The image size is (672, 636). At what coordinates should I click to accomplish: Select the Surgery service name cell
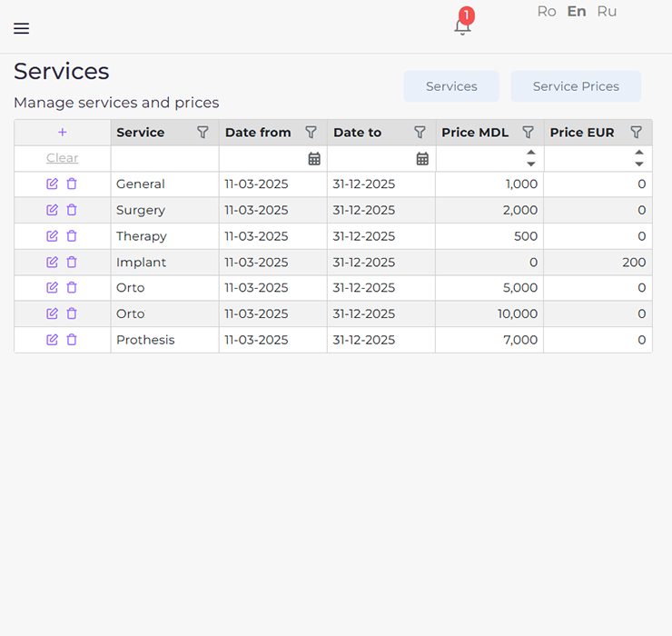click(x=165, y=210)
